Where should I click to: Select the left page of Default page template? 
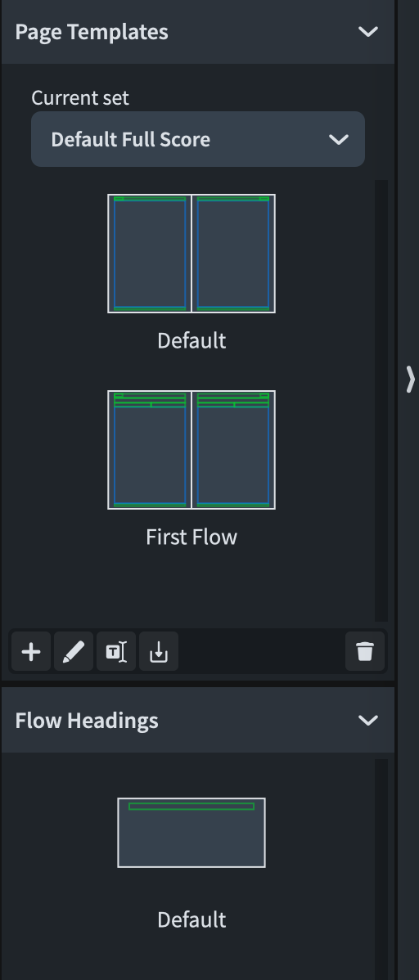150,253
